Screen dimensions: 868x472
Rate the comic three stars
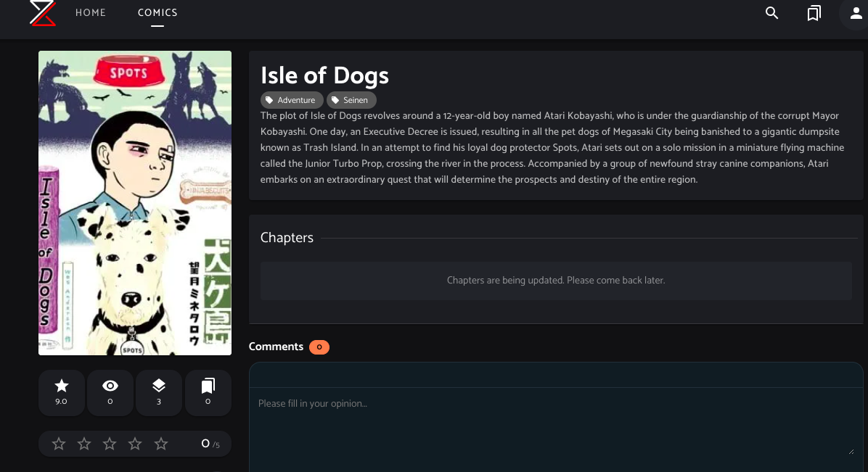click(x=110, y=444)
